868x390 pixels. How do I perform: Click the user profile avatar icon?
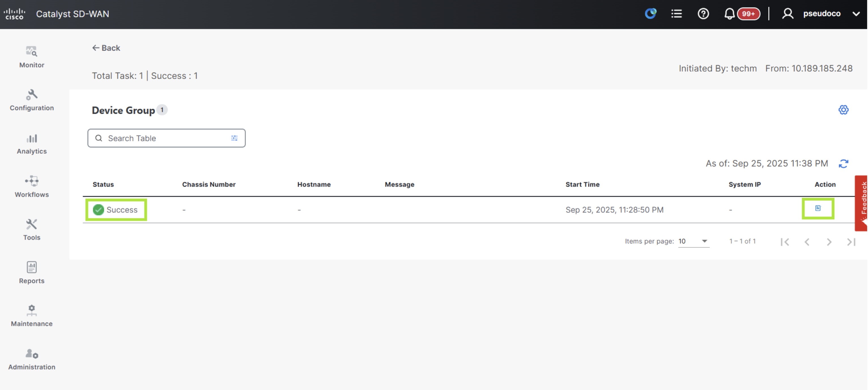pos(788,14)
